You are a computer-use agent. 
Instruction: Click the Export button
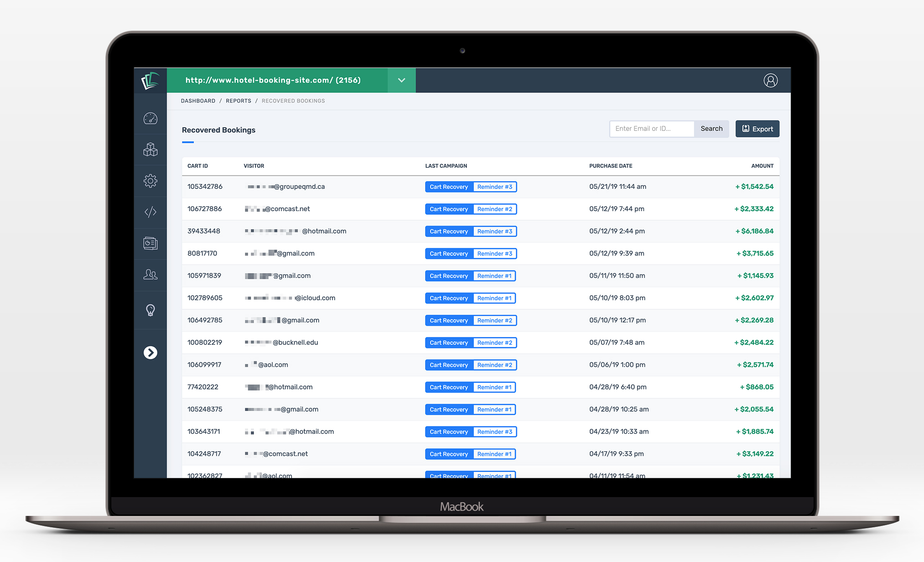757,129
